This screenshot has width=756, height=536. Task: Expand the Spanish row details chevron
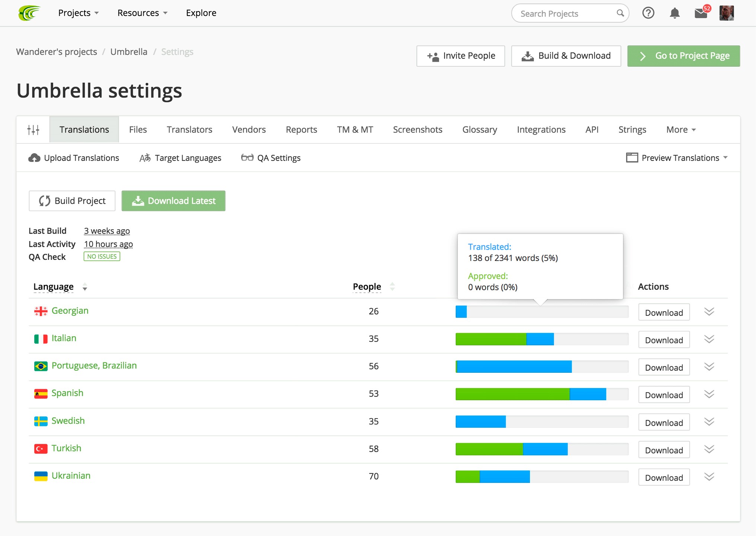click(709, 394)
